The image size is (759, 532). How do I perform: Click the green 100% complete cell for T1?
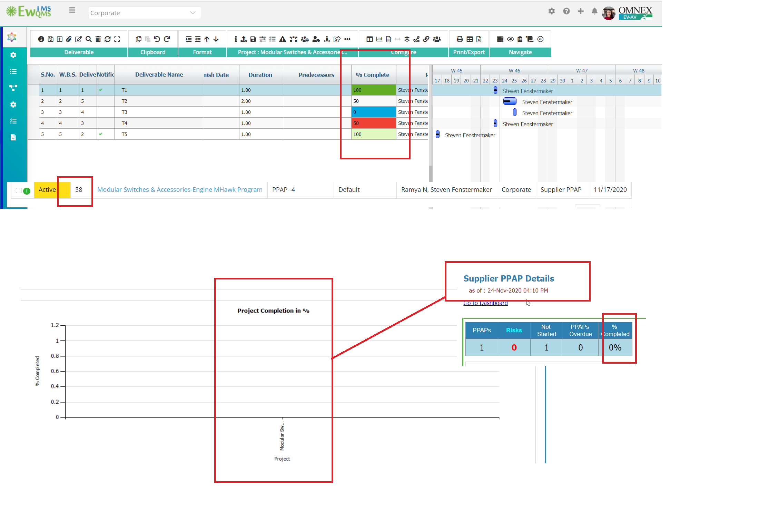click(374, 90)
